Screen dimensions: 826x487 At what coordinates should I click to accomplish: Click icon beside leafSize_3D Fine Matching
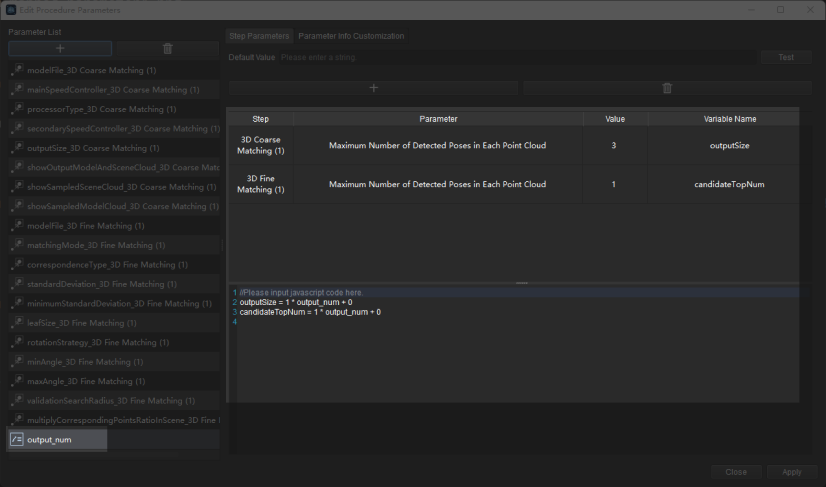click(x=16, y=323)
